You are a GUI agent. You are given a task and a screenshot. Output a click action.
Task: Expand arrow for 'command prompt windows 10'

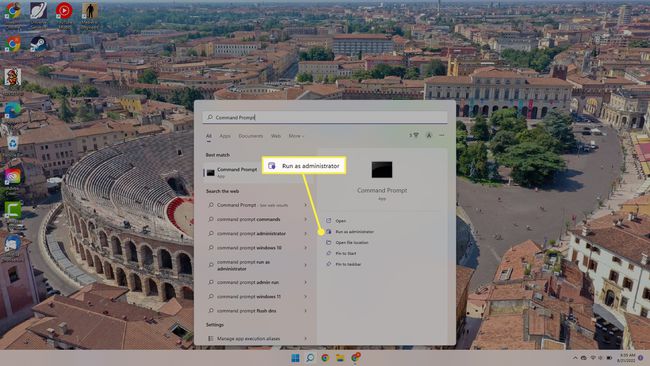(306, 248)
